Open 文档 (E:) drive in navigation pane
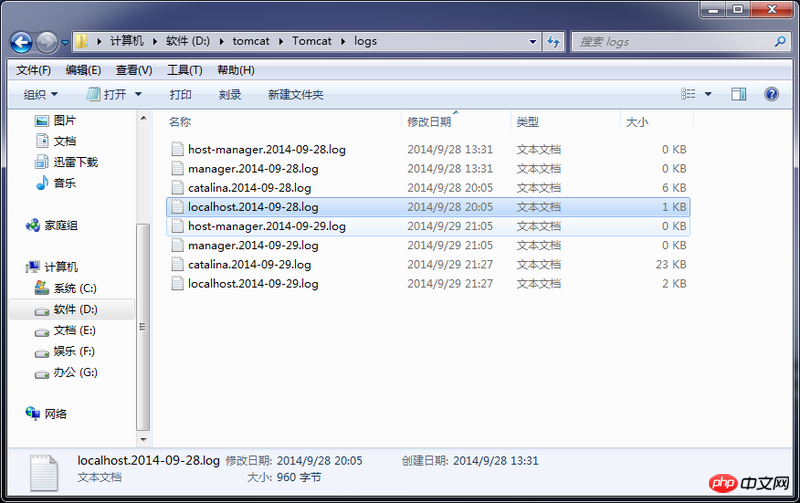 pos(65,331)
